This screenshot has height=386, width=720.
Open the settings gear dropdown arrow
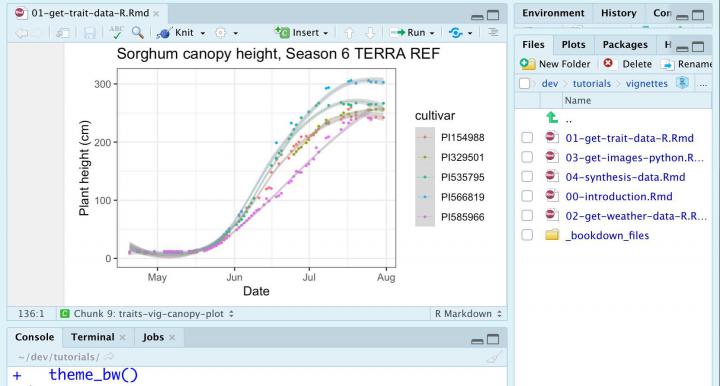(236, 34)
